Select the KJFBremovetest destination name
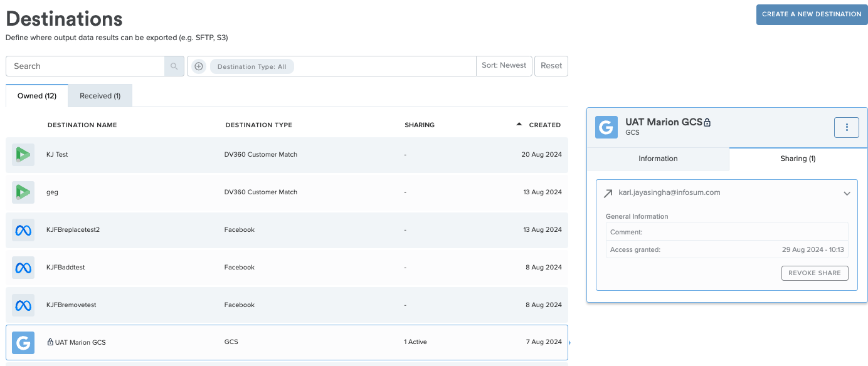Viewport: 868px width, 366px height. [x=71, y=305]
